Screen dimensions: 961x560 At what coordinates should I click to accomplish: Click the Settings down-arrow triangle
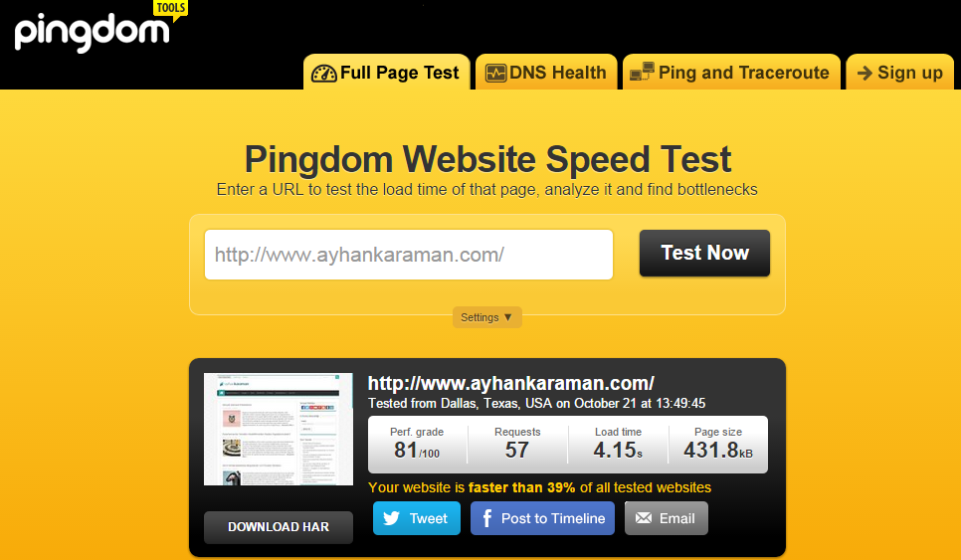pyautogui.click(x=507, y=317)
